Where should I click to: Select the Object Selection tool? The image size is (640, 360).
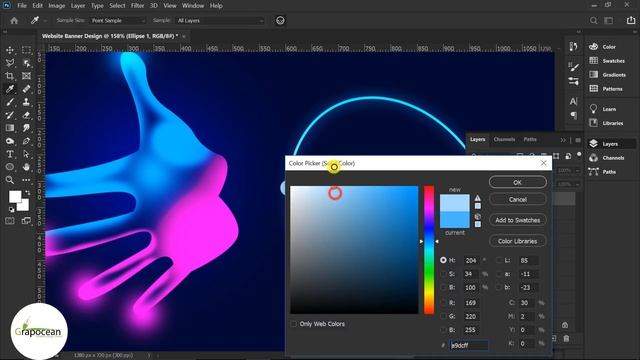tap(26, 63)
